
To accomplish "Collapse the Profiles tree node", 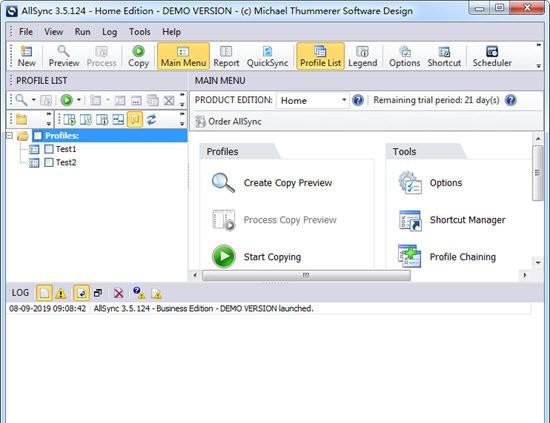I will [10, 135].
